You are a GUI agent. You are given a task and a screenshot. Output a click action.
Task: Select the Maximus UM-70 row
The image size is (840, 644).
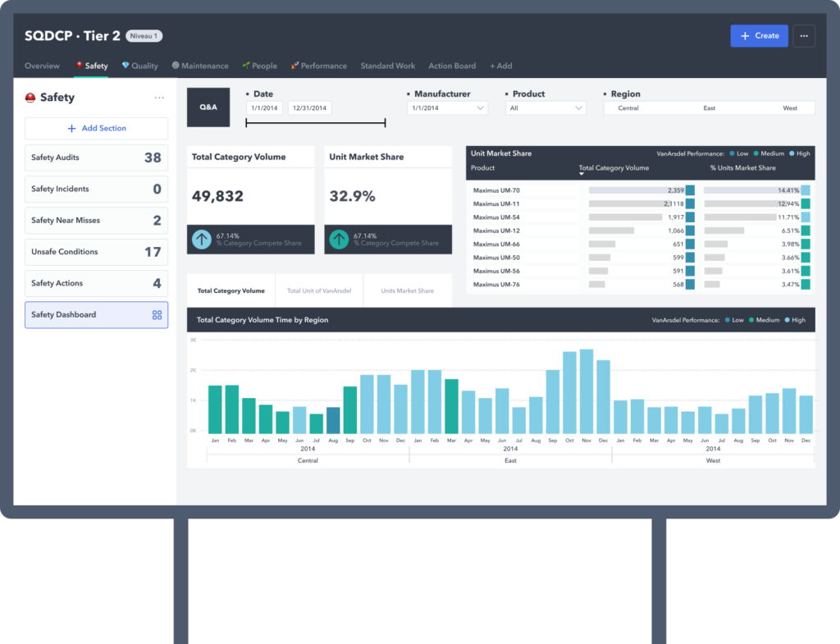point(641,190)
